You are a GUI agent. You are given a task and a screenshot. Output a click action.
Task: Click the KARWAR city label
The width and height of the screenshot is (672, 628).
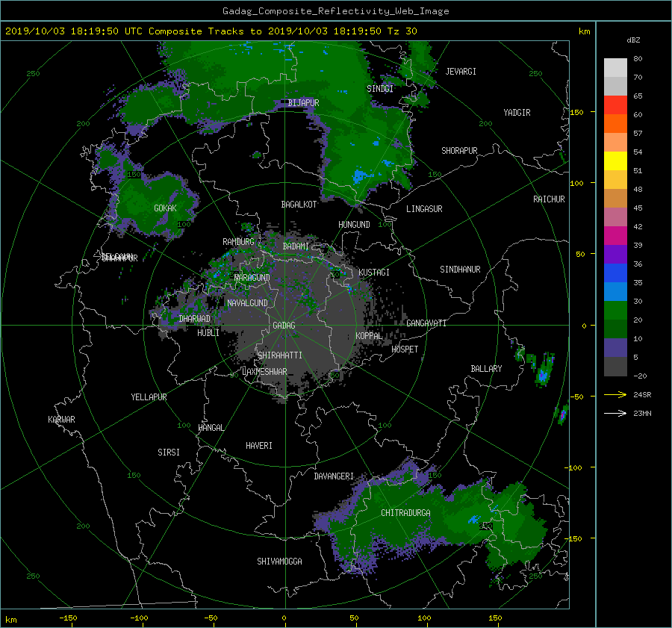pyautogui.click(x=61, y=420)
